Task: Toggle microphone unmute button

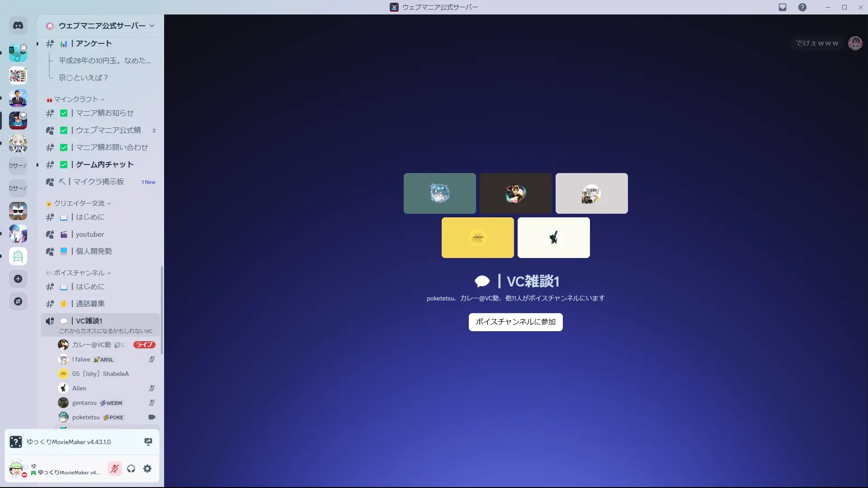Action: (x=115, y=469)
